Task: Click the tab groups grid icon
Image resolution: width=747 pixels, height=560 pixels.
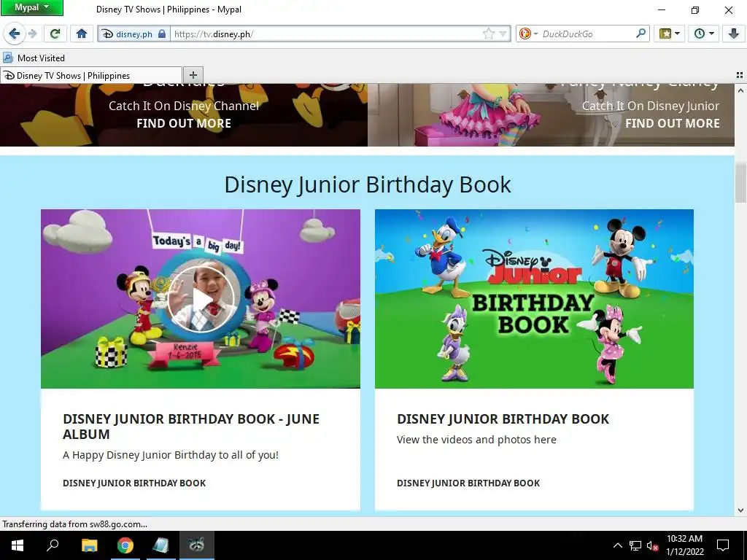Action: pos(740,75)
